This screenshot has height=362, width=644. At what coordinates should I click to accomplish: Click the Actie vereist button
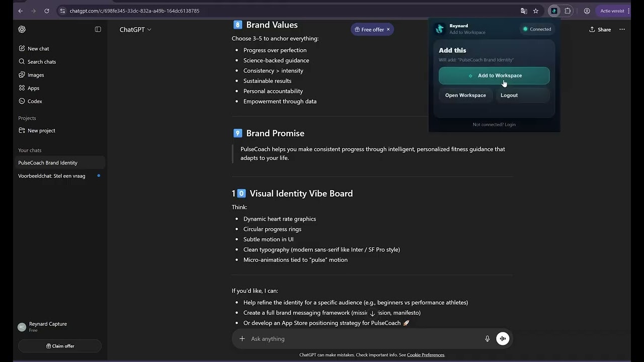(612, 11)
